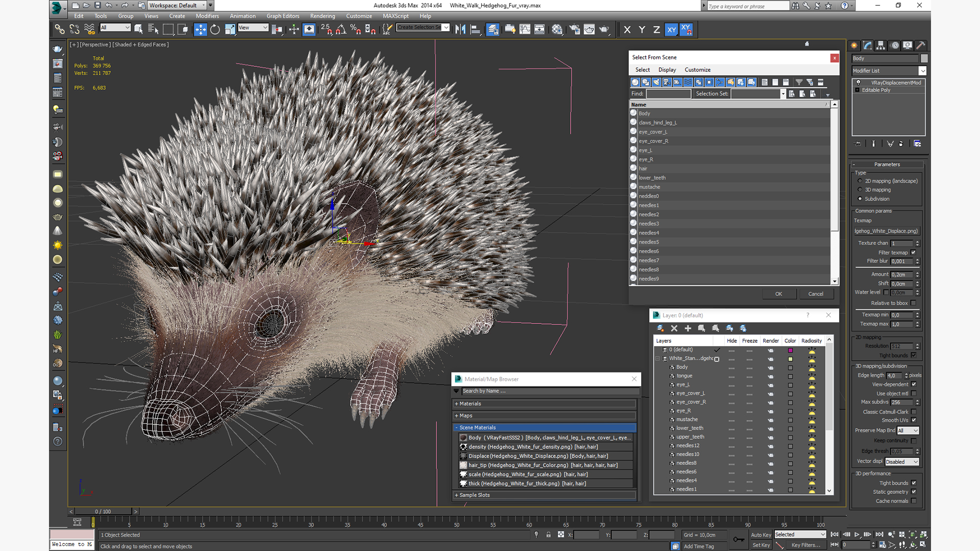
Task: Click Texmap button Hedgehog_White_Displace.png
Action: (x=887, y=231)
